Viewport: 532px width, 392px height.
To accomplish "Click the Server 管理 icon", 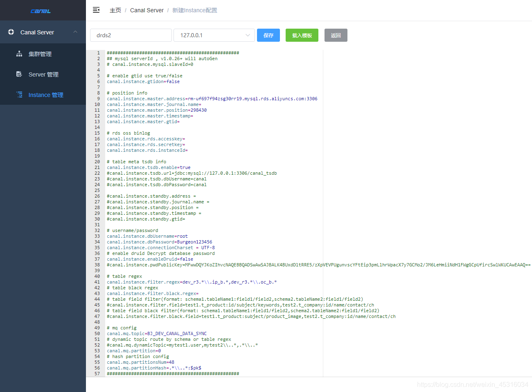I will pos(19,74).
